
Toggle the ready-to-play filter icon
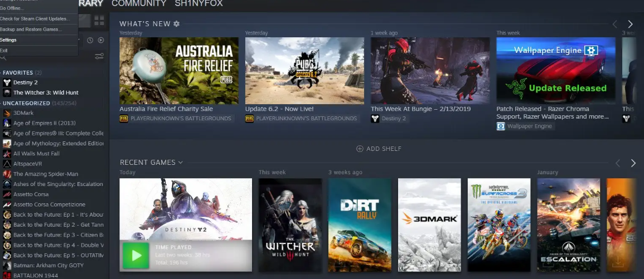tap(100, 40)
